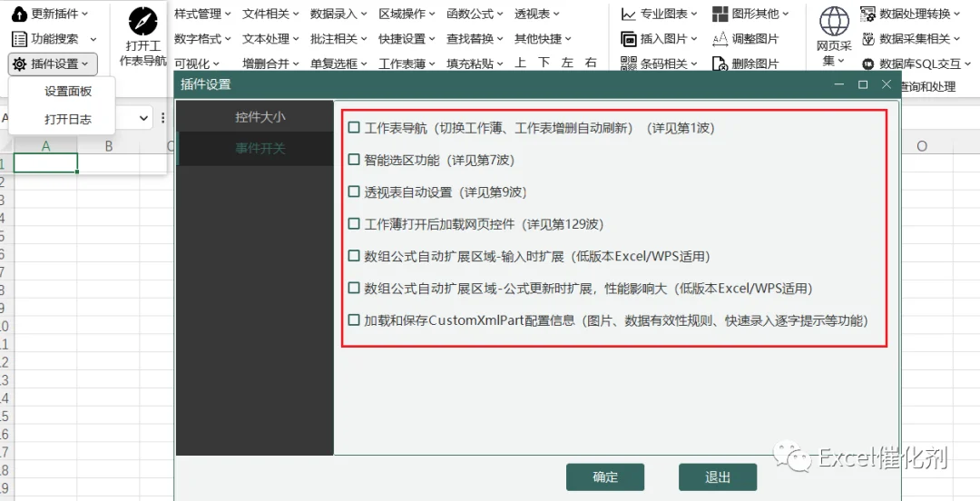Click the 删除图片 icon
This screenshot has height=501, width=980.
tap(720, 64)
